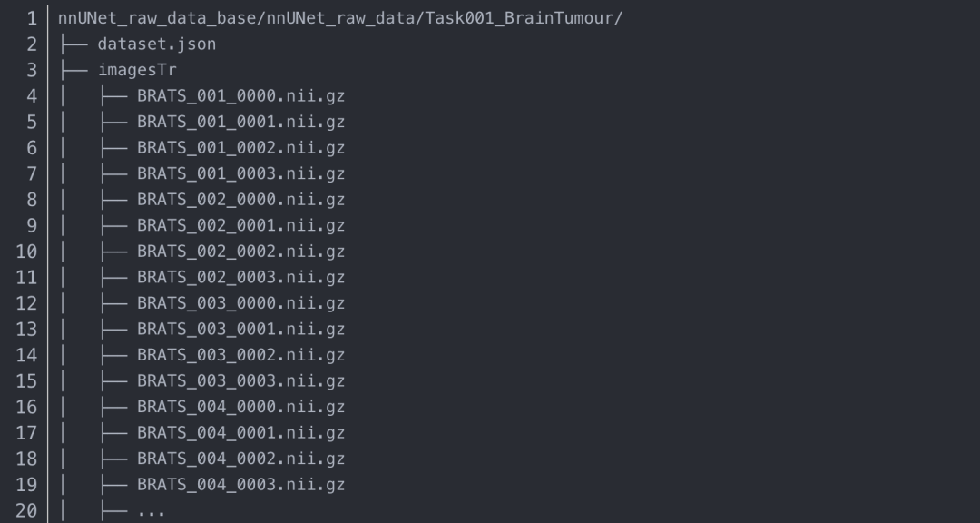Select file BRATS_001_0000.nii.gz
Viewport: 980px width, 523px height.
[240, 95]
